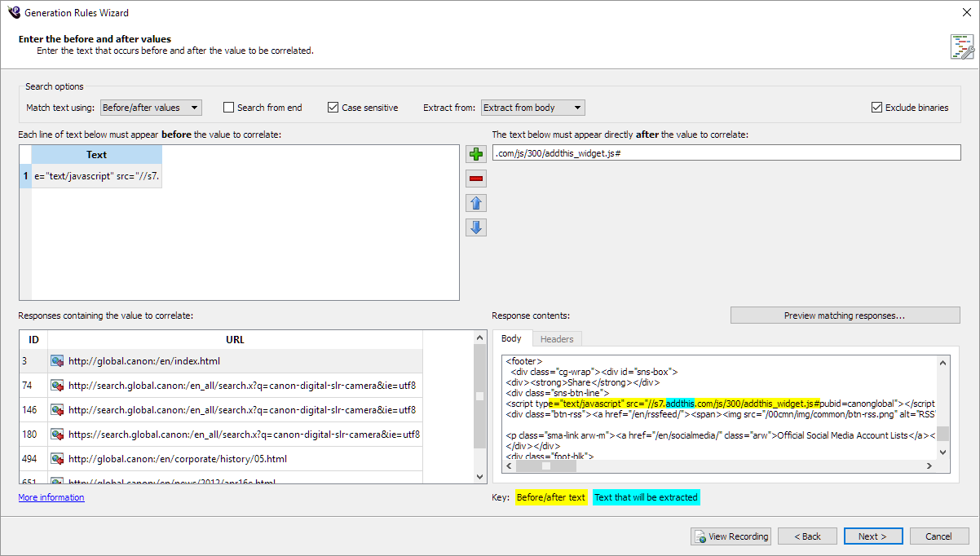
Task: Click the response icon for ID 3
Action: tap(57, 361)
